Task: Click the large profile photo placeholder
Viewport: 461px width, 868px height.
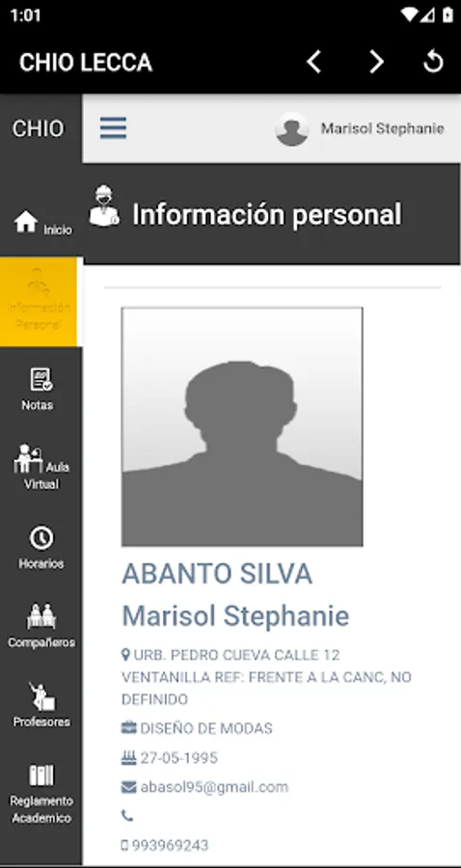Action: click(x=242, y=427)
